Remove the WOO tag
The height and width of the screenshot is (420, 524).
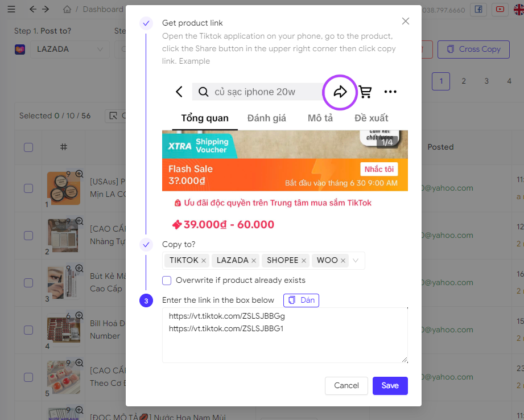tap(343, 261)
